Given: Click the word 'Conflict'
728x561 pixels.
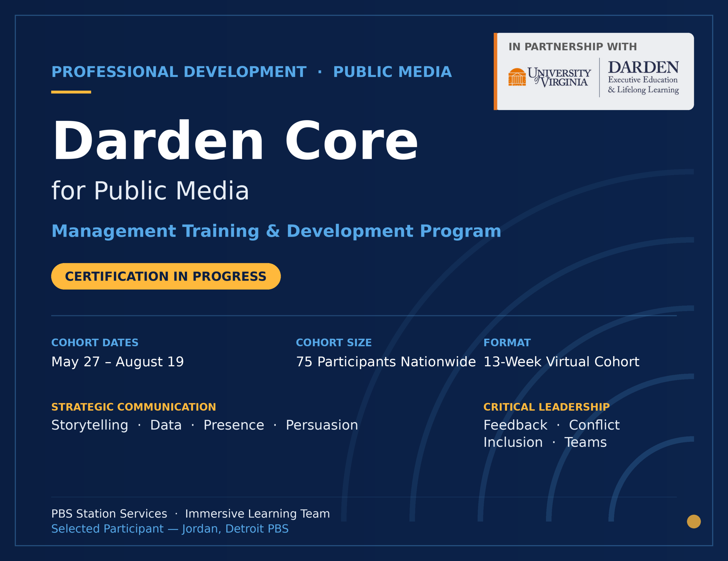Looking at the screenshot, I should click(x=594, y=425).
